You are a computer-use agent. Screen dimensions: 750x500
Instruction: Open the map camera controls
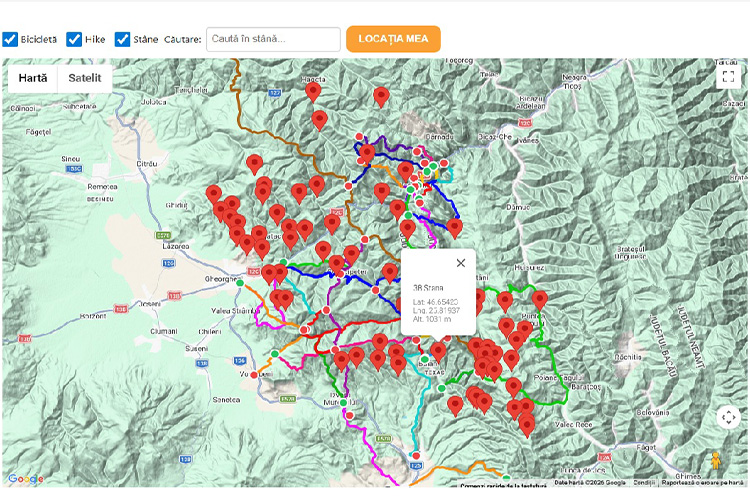727,417
